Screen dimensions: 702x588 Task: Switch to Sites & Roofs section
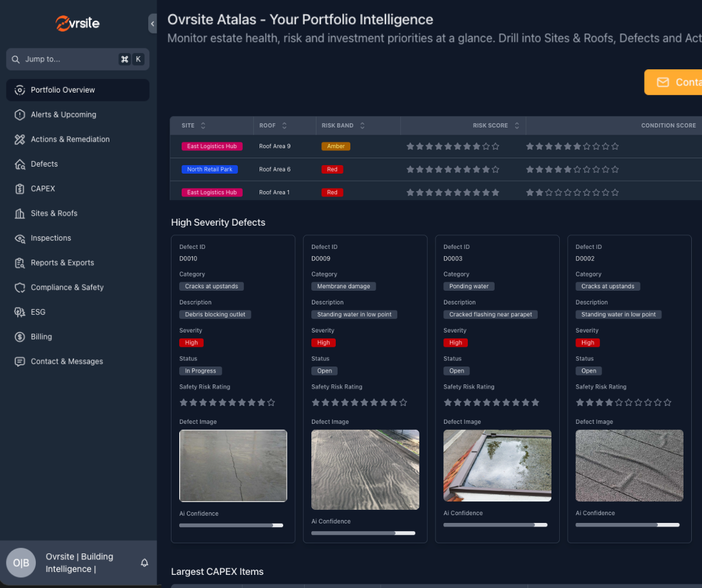coord(19,213)
